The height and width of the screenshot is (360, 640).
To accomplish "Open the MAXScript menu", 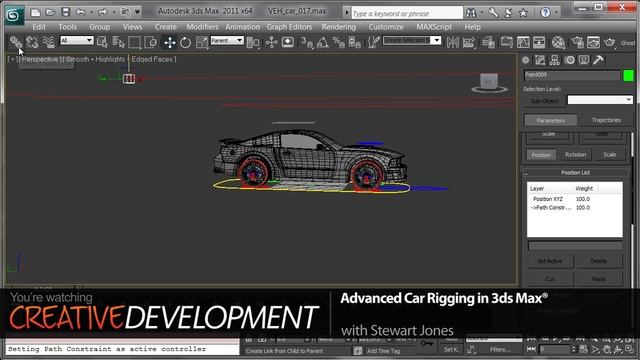I will pyautogui.click(x=434, y=27).
